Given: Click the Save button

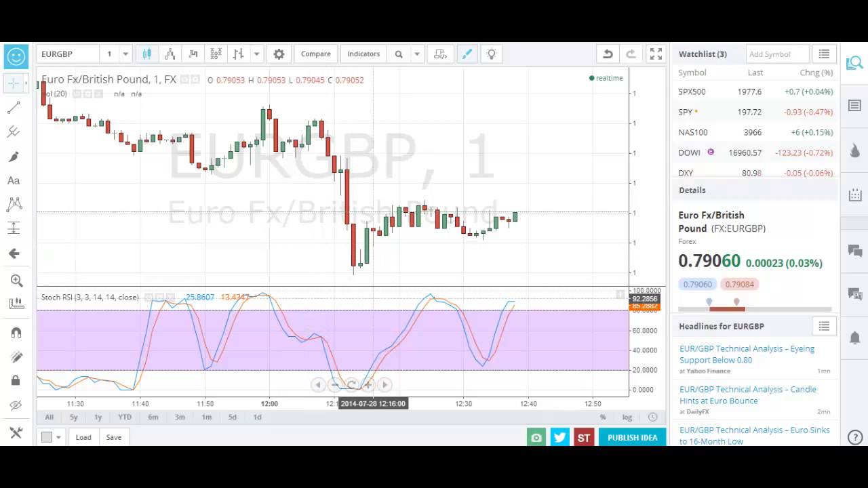Looking at the screenshot, I should 113,437.
